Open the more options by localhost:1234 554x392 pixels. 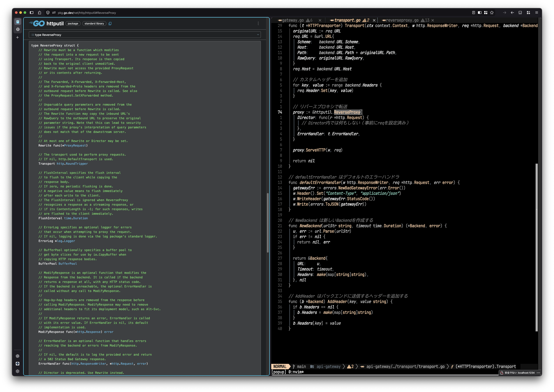click(538, 373)
